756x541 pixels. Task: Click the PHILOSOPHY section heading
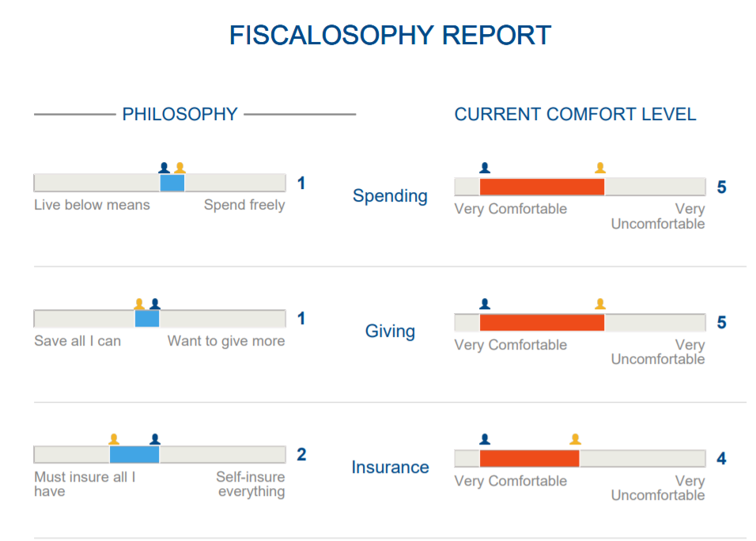pyautogui.click(x=180, y=115)
